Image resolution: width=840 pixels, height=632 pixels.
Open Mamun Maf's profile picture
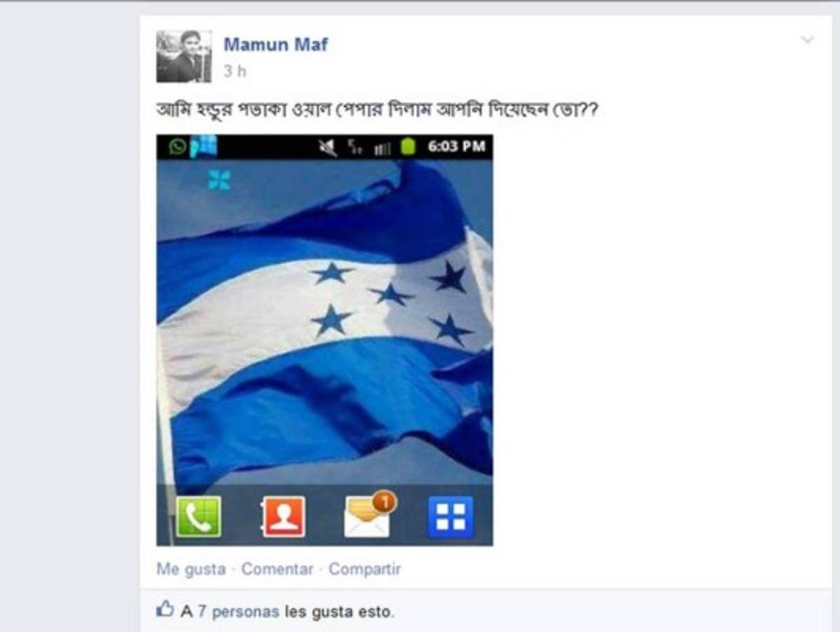coord(184,56)
